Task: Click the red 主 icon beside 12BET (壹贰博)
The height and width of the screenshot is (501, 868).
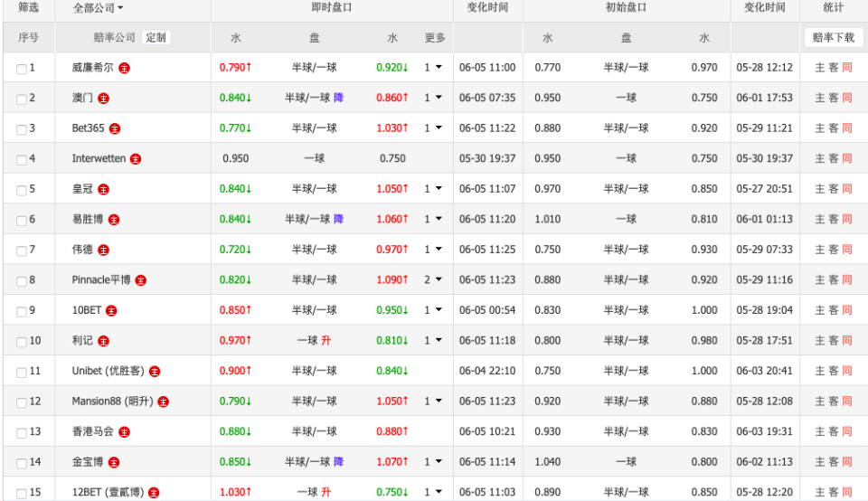Action: [x=154, y=493]
